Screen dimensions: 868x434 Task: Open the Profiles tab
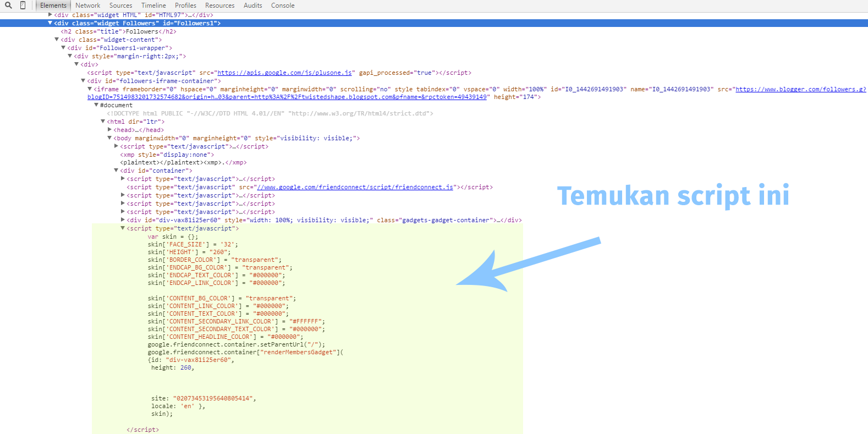click(186, 6)
